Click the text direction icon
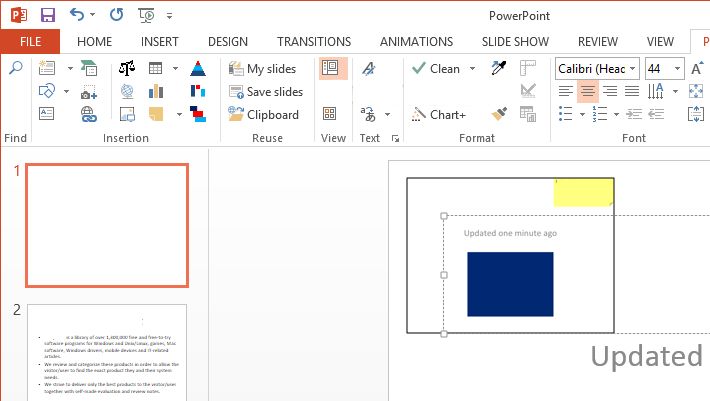The height and width of the screenshot is (401, 710). coord(656,91)
